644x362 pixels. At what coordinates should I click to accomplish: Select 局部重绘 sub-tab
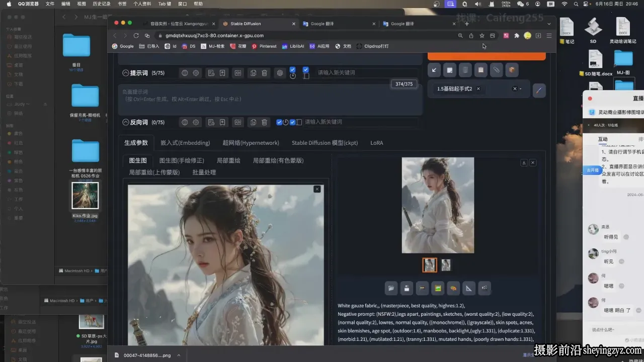point(228,160)
